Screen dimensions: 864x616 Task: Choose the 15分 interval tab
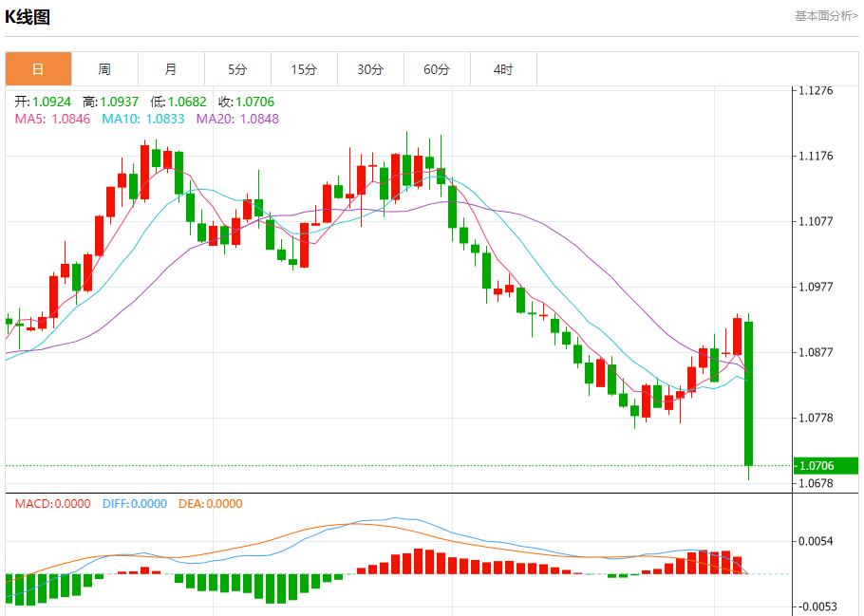304,69
